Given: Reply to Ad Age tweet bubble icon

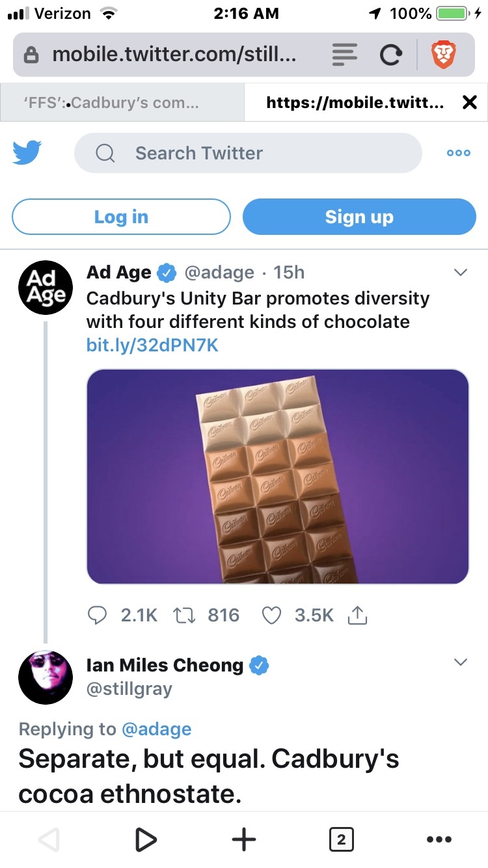Looking at the screenshot, I should (96, 616).
